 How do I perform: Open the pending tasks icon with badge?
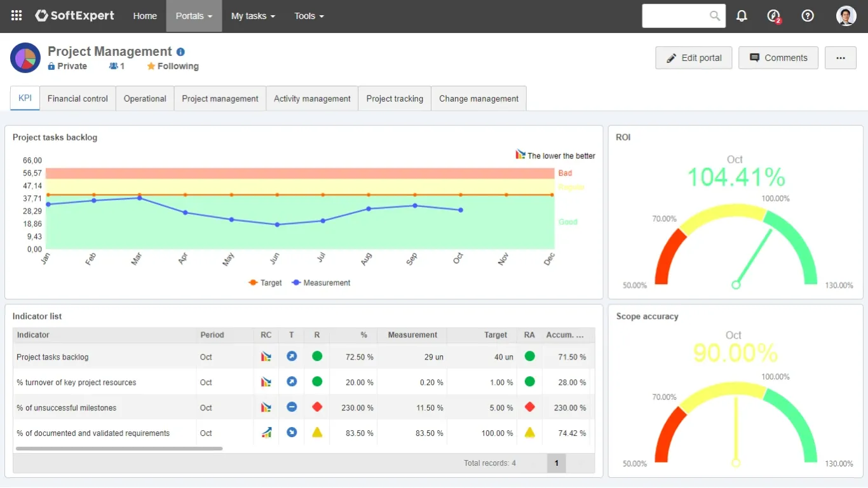tap(774, 16)
